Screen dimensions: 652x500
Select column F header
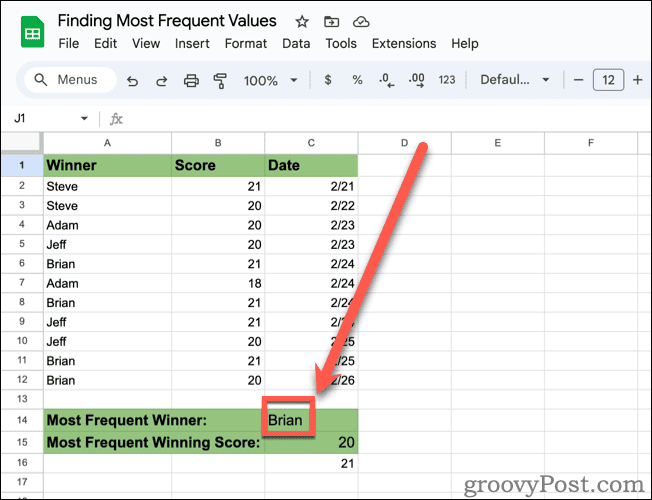point(590,143)
